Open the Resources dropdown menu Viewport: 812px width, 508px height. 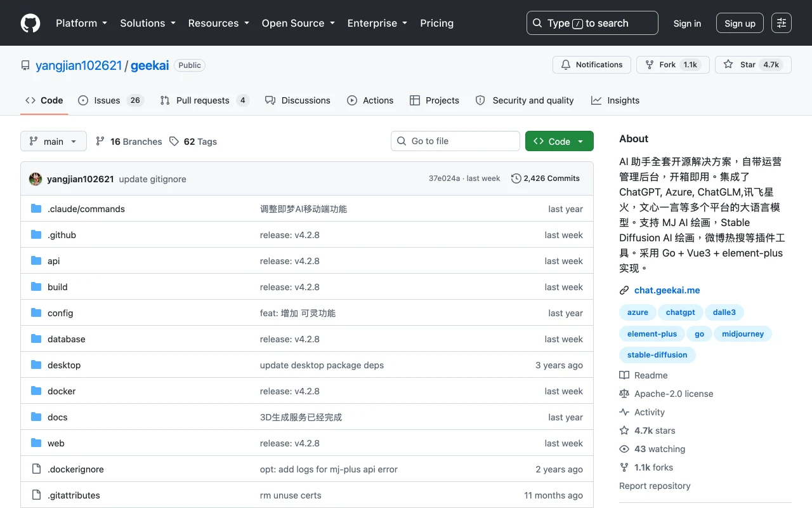click(x=218, y=23)
